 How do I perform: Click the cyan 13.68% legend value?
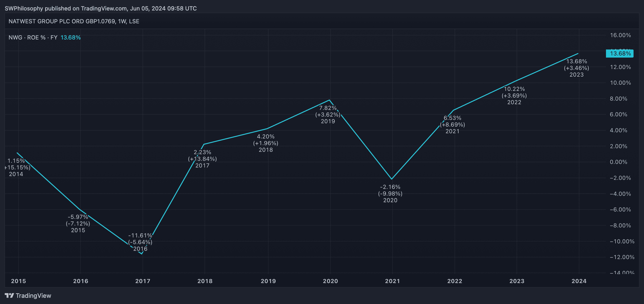[x=71, y=38]
